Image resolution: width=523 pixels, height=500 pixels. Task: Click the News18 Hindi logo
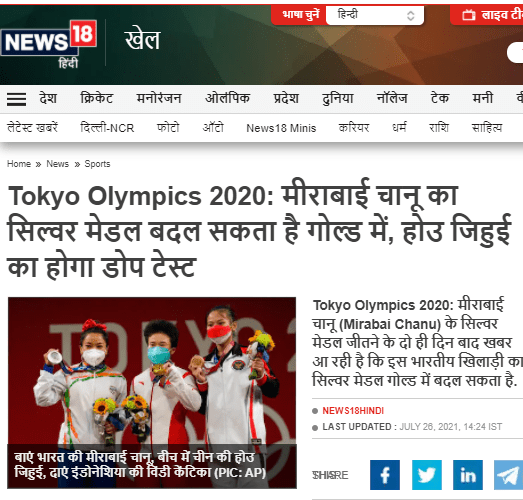[49, 44]
